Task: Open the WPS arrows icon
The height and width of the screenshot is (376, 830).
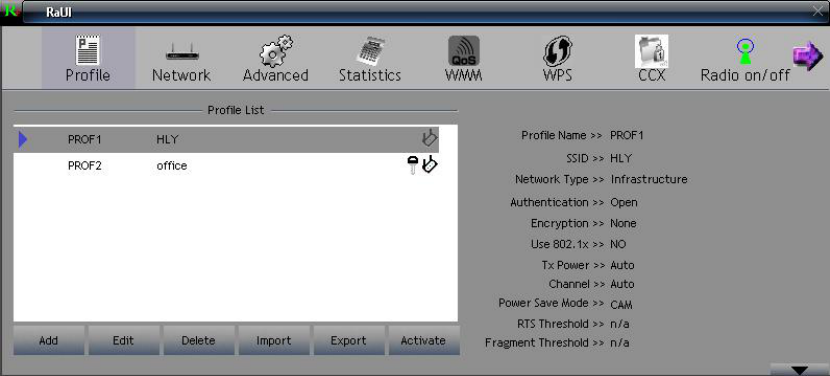Action: 557,52
